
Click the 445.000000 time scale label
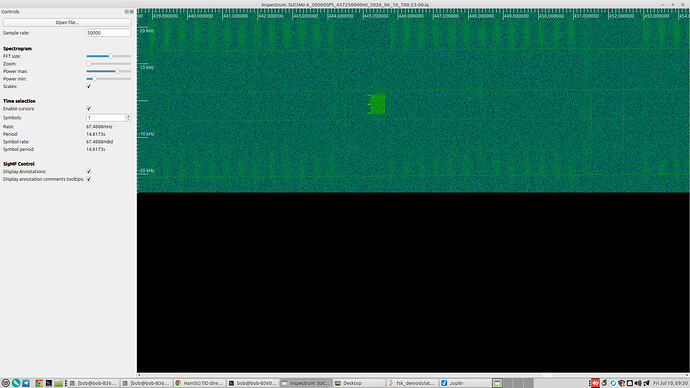pos(376,16)
